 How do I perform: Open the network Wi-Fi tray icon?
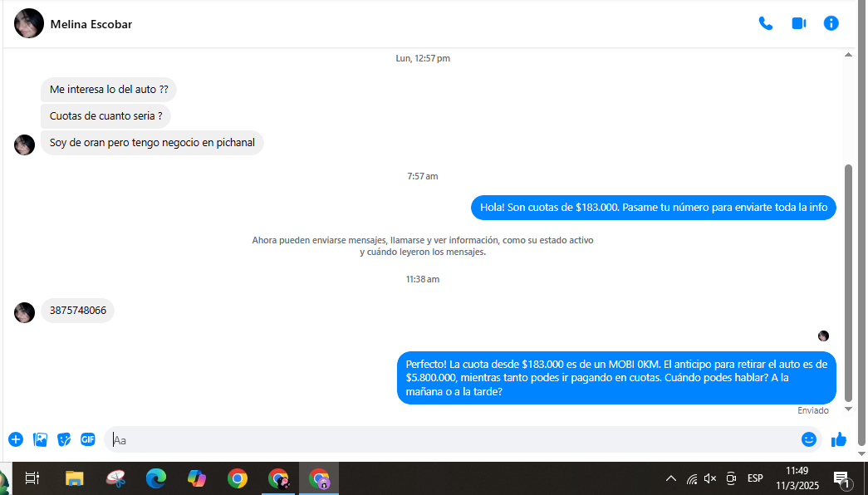[691, 478]
